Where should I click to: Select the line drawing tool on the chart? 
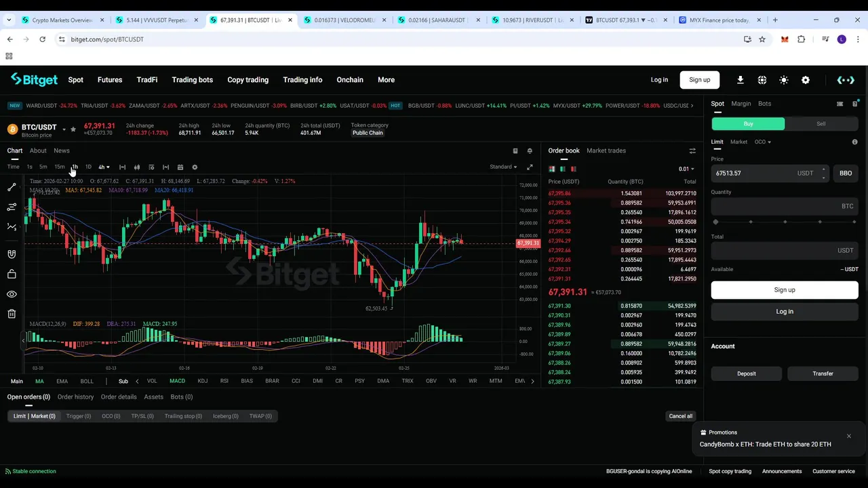12,187
